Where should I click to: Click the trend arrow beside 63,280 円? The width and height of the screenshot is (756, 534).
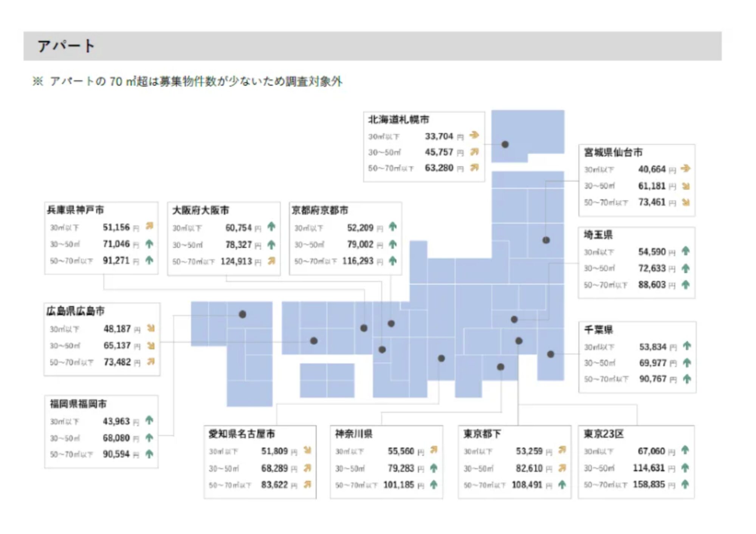click(474, 168)
